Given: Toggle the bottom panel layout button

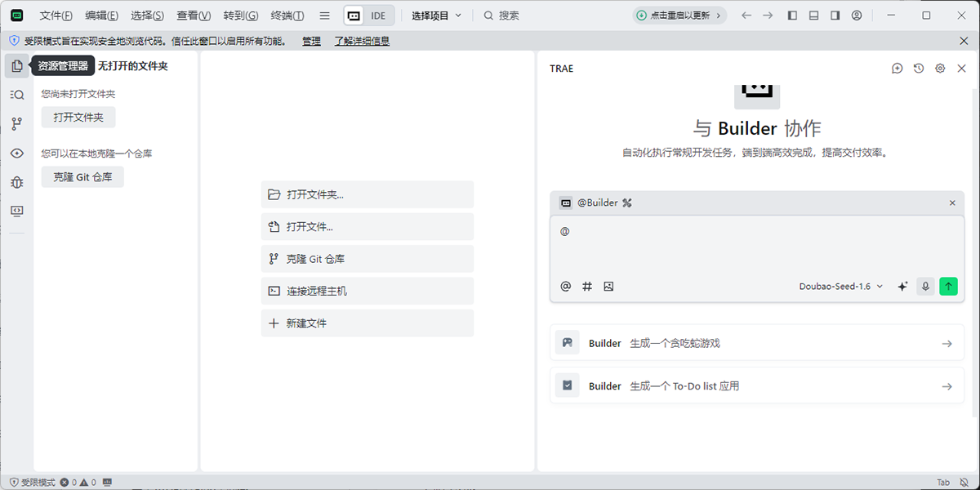Looking at the screenshot, I should [813, 16].
